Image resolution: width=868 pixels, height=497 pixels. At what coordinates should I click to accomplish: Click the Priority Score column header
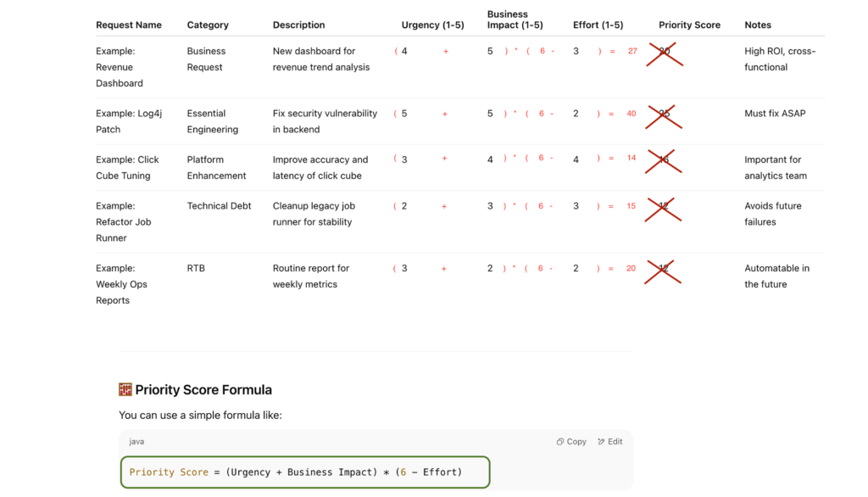pos(689,25)
